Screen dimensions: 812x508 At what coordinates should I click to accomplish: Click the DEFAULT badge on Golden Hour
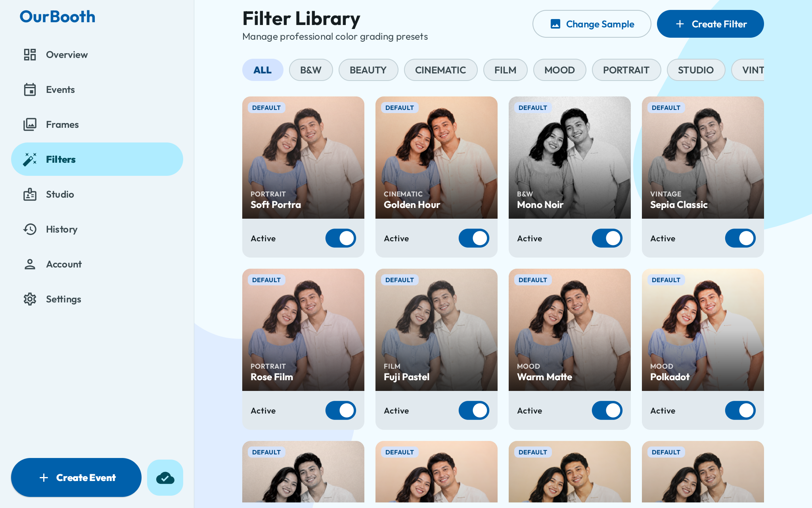click(400, 108)
